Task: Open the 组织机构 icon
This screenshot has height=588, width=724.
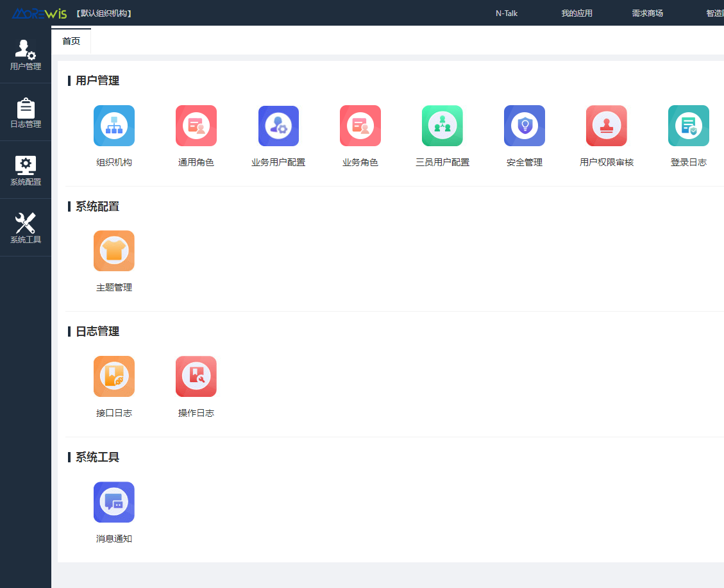Action: [x=114, y=126]
